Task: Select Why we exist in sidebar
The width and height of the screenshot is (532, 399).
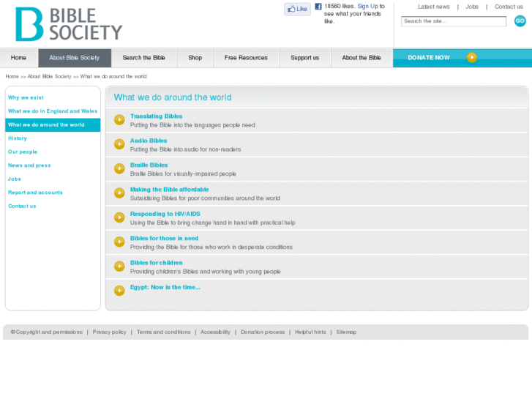Action: 26,98
